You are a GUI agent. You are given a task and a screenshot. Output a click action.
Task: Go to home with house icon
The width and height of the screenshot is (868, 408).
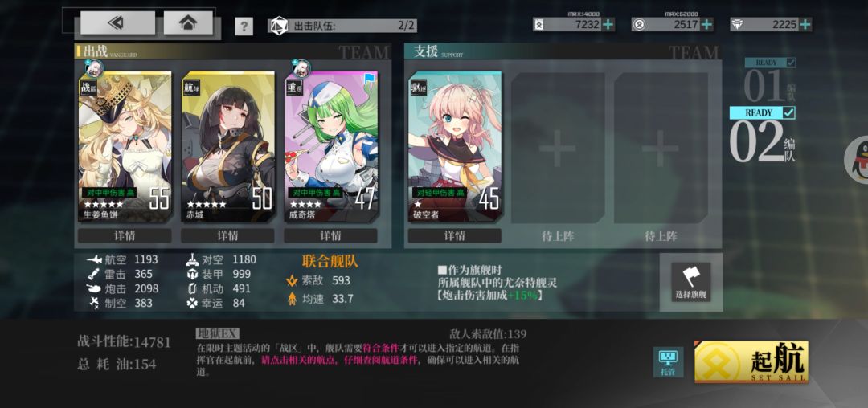point(188,22)
